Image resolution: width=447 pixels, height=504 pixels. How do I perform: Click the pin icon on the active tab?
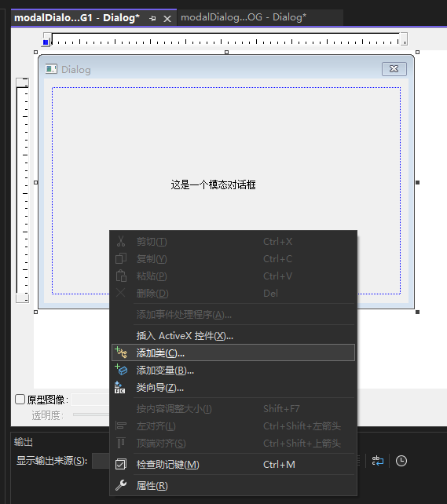tap(152, 19)
